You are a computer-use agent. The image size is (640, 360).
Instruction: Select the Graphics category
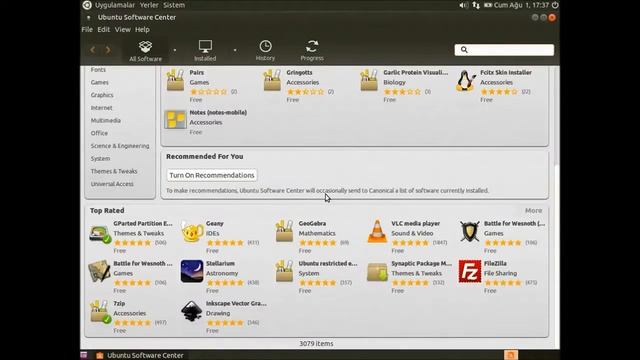click(102, 95)
